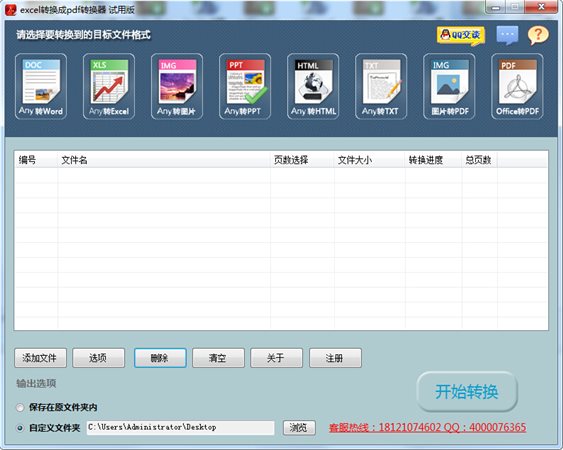Viewport: 563px width, 450px height.
Task: Open help via the question mark icon
Action: [538, 35]
